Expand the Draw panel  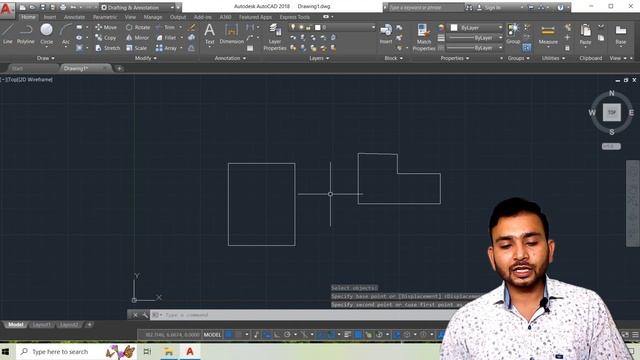click(x=46, y=58)
